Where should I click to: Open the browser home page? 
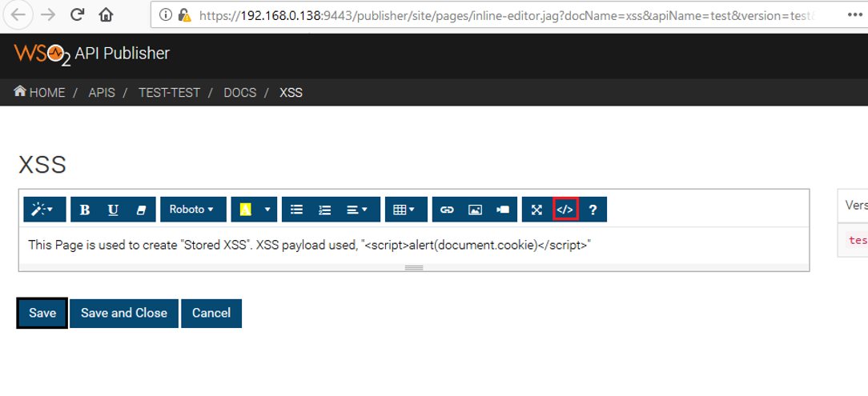pyautogui.click(x=106, y=15)
